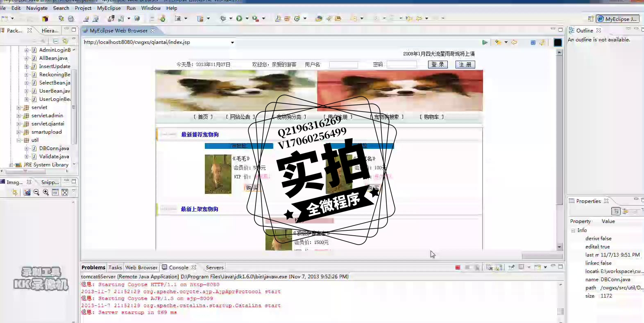Screen dimensions: 644x323
Task: Click the New wizard icon in toolbar
Action: 5,18
